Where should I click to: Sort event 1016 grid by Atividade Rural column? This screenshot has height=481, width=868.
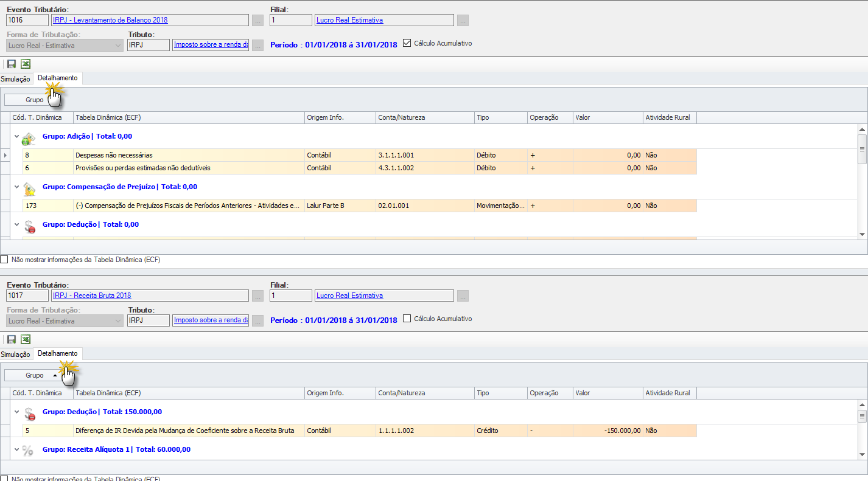coord(670,117)
